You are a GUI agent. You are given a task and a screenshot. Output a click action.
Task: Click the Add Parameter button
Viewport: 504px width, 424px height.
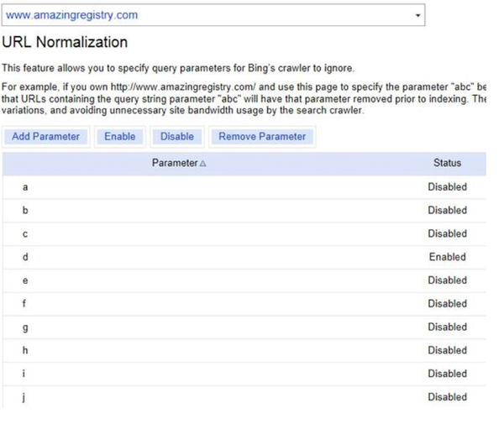point(45,137)
